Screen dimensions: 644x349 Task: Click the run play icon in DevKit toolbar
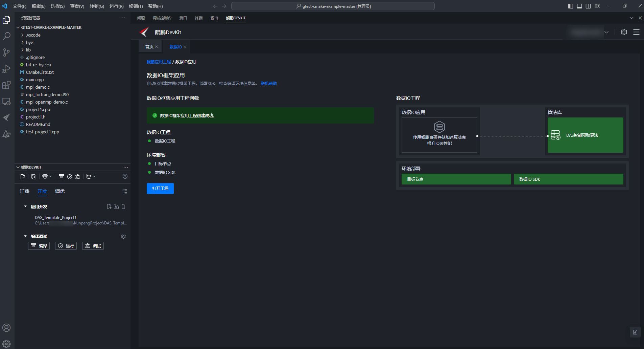(x=70, y=176)
